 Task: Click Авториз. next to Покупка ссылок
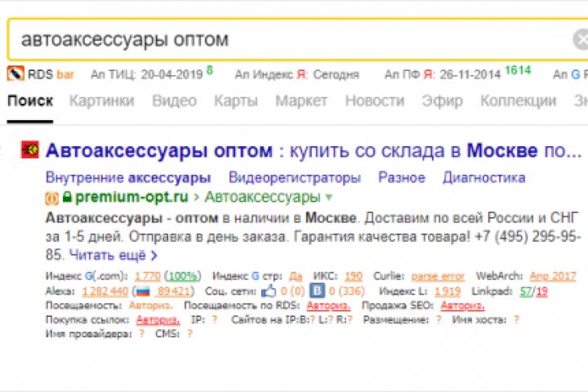[x=158, y=320]
